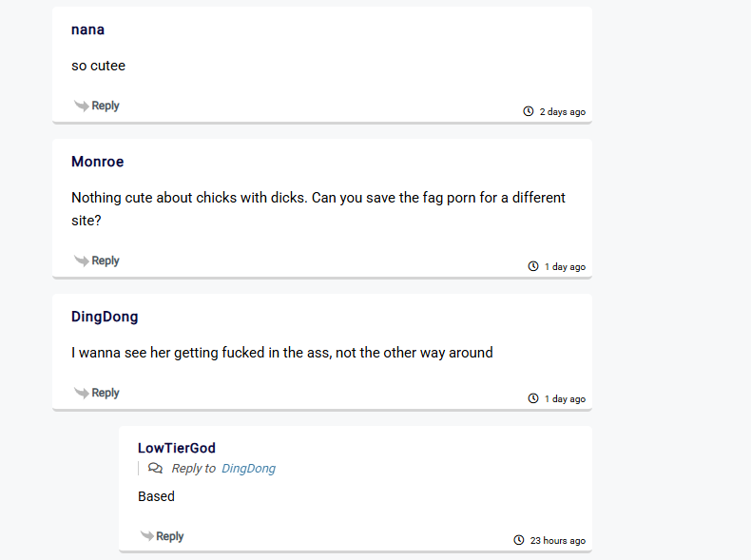Click the reply arrow icon under Monroe's comment
Viewport: 751px width, 560px height.
(x=82, y=261)
